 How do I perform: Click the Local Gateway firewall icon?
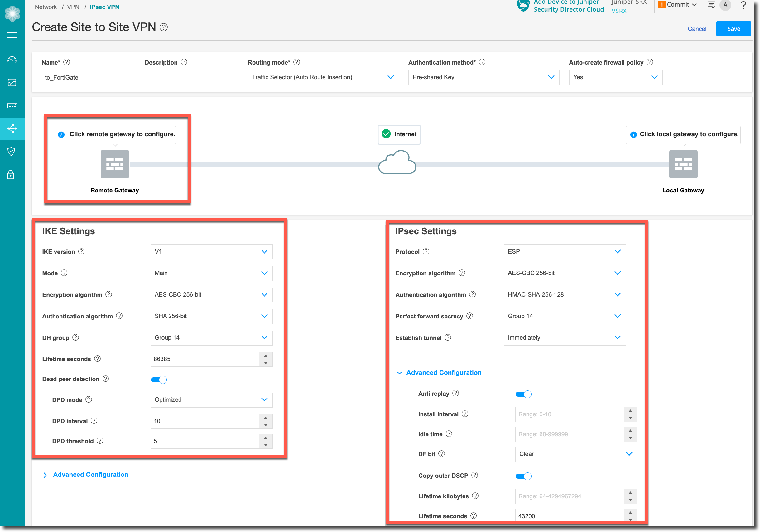pyautogui.click(x=683, y=164)
